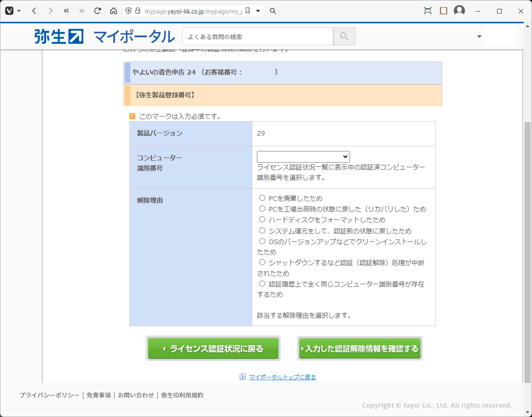Select ハードディスクをフォーマットしたため
The width and height of the screenshot is (532, 417).
262,219
